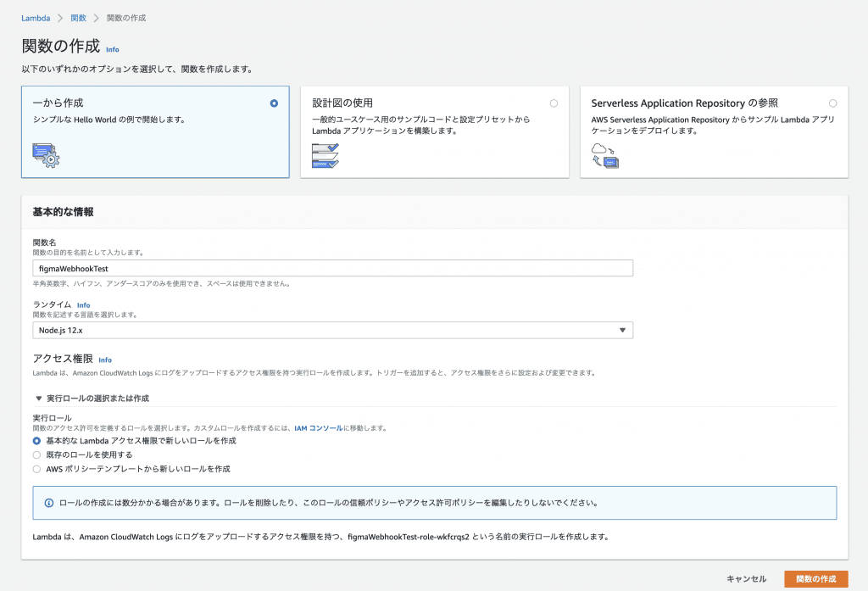The height and width of the screenshot is (591, 868).
Task: Click the info circle icon in role notice
Action: (x=48, y=503)
